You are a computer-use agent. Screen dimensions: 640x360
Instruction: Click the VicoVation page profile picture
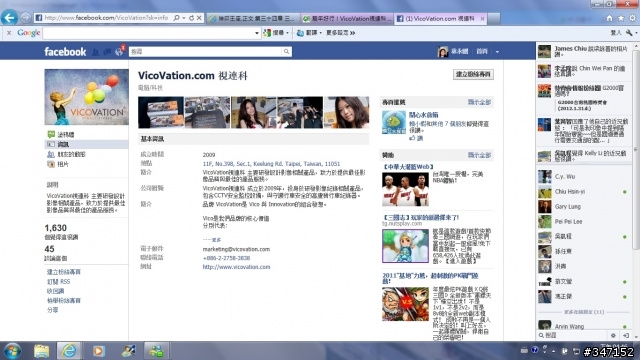point(87,97)
